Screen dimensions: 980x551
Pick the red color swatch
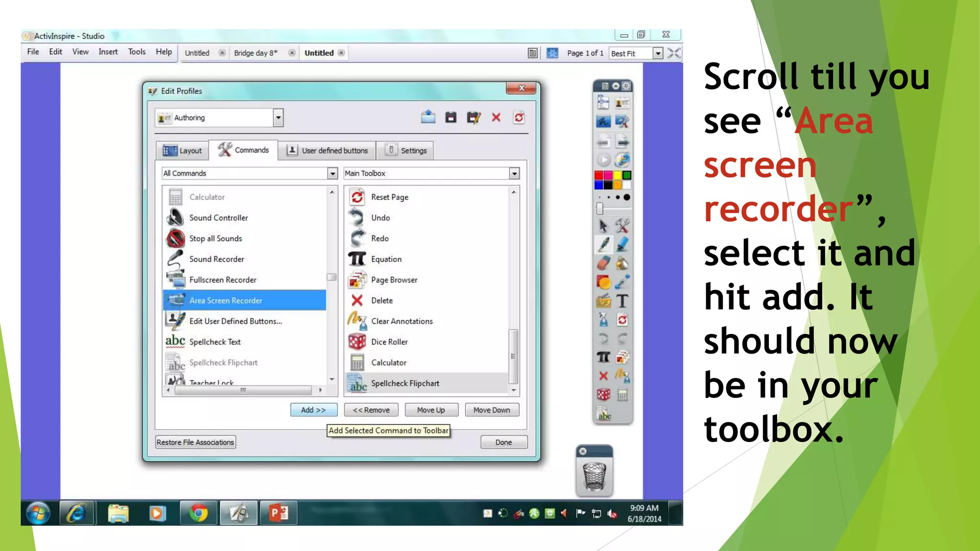(599, 175)
